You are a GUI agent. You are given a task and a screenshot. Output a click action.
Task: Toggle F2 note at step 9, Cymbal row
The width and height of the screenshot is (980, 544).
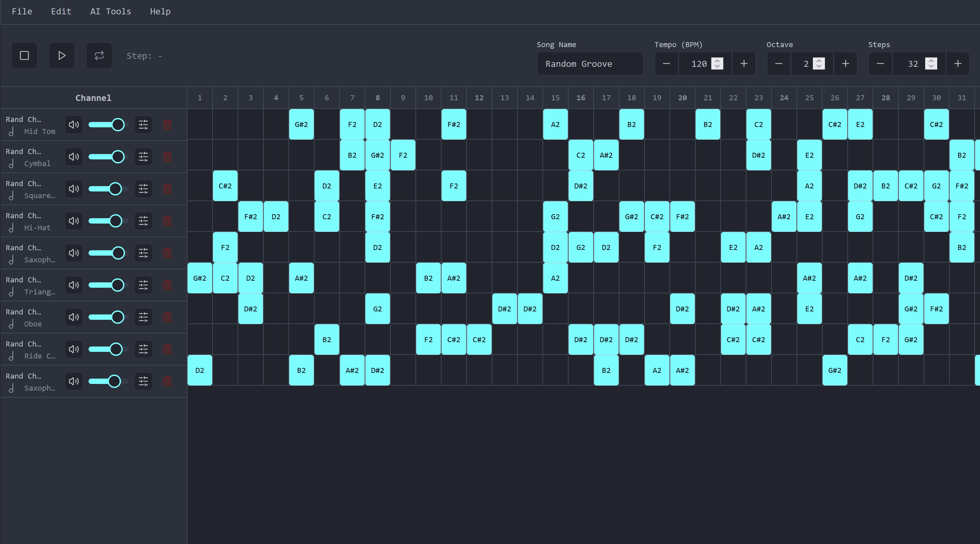pyautogui.click(x=403, y=155)
